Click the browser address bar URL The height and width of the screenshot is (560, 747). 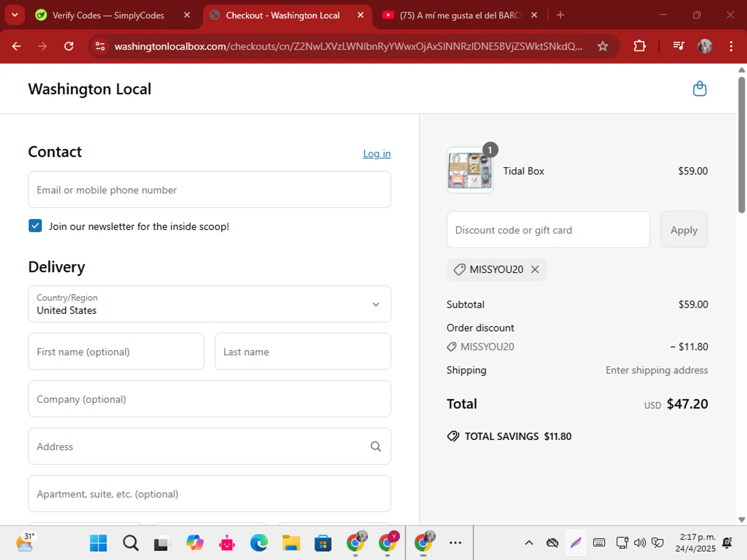[x=348, y=46]
